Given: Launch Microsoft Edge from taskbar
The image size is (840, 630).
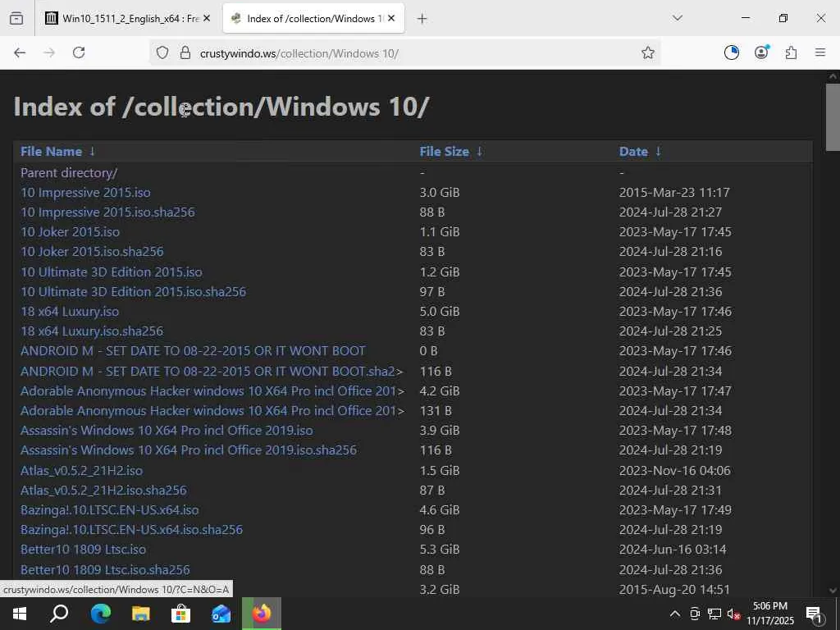Looking at the screenshot, I should 100,614.
